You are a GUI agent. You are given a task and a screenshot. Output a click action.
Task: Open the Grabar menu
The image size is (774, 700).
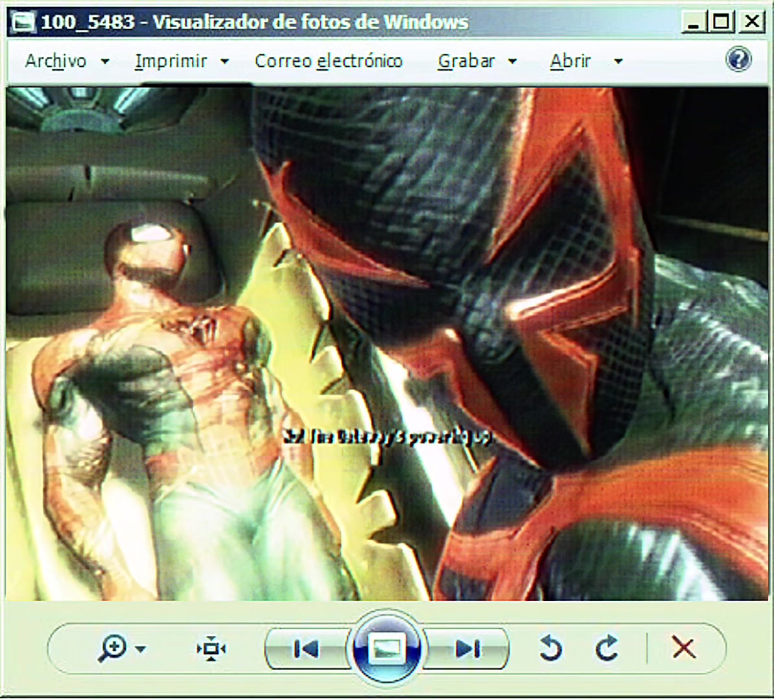pyautogui.click(x=466, y=61)
